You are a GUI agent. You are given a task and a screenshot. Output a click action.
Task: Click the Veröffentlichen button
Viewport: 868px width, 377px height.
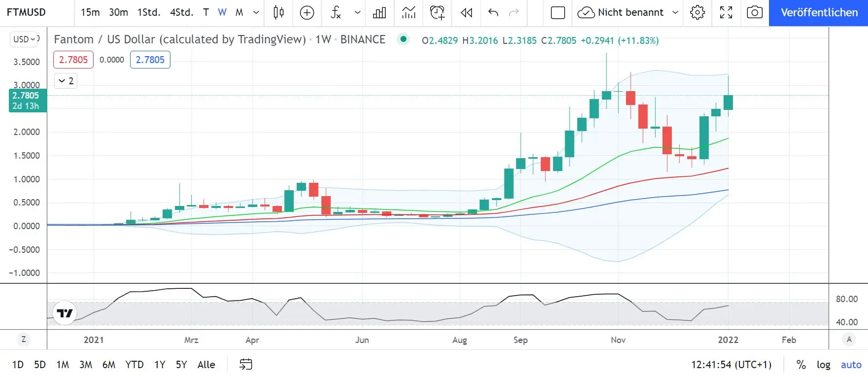[x=819, y=13]
